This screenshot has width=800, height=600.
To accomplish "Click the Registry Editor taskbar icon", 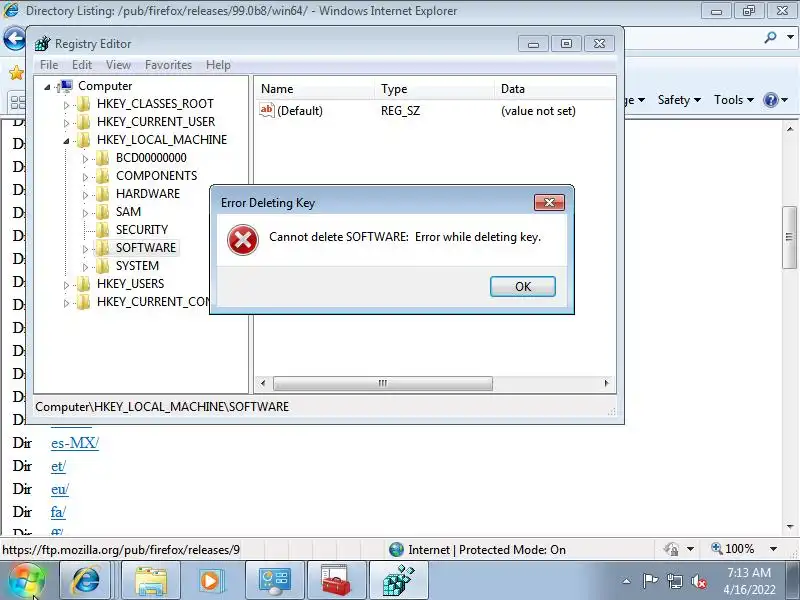I will (x=398, y=581).
